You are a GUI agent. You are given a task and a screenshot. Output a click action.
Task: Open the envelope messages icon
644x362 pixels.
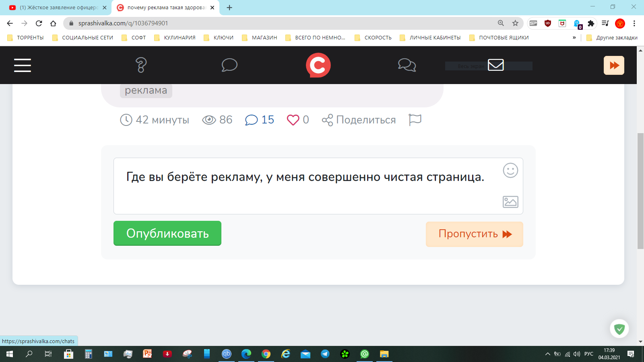(x=495, y=65)
